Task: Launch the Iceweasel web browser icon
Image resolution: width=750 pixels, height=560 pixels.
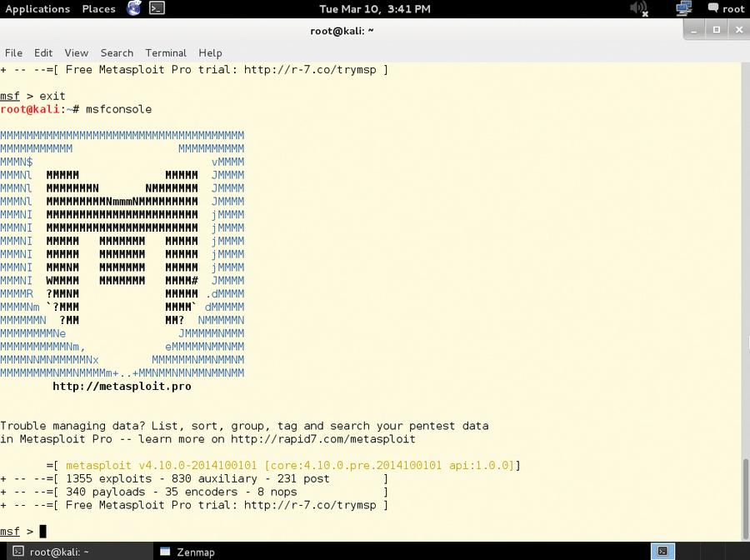Action: 133,8
